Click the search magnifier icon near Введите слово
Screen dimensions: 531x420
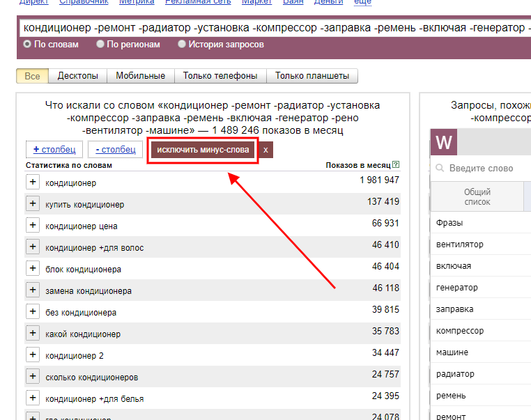click(x=440, y=168)
